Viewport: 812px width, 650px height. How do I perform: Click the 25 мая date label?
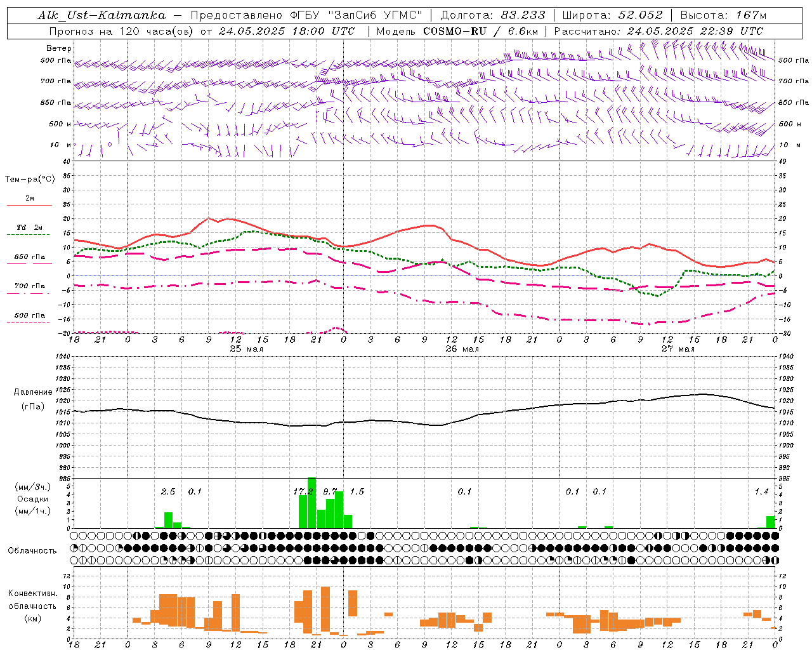(x=246, y=348)
